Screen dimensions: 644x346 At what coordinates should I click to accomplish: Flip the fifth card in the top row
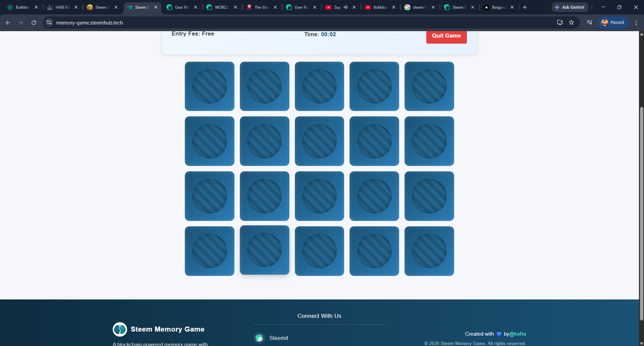point(429,86)
